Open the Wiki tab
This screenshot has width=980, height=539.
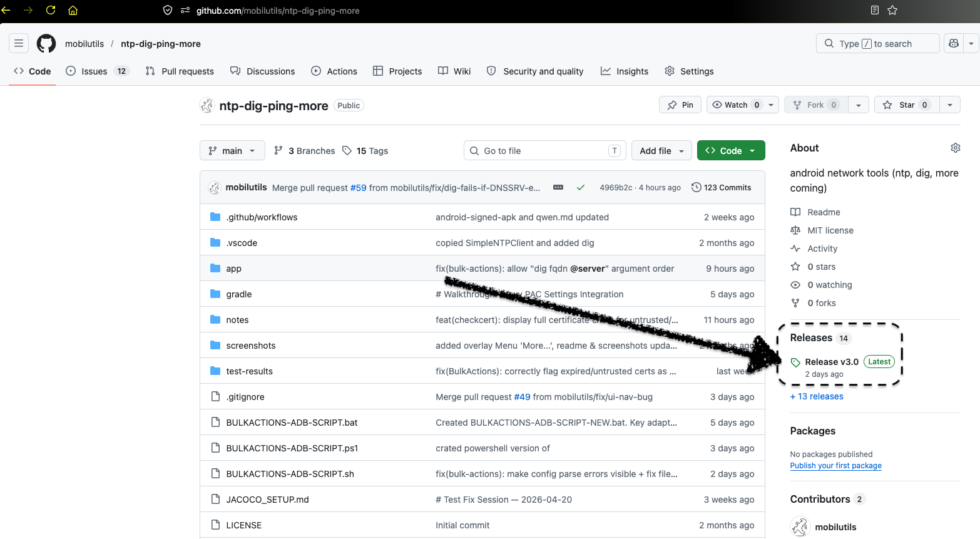pos(454,71)
